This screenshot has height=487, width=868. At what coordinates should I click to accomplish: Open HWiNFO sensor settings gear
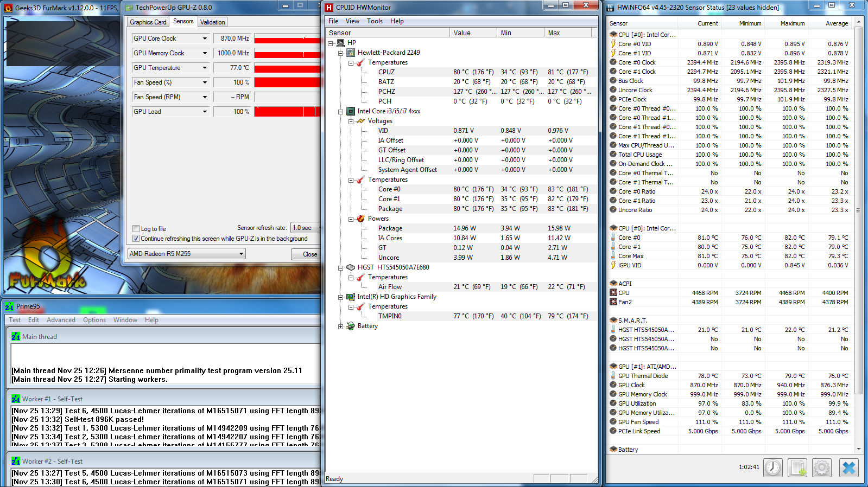tap(822, 467)
